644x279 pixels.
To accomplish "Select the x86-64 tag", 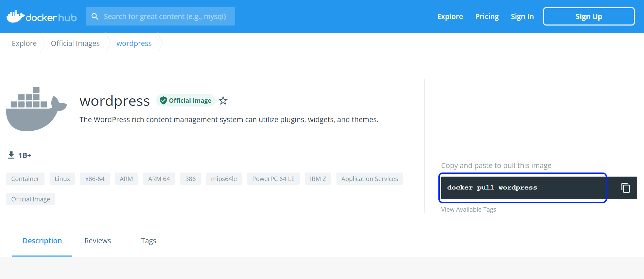I will [x=95, y=179].
